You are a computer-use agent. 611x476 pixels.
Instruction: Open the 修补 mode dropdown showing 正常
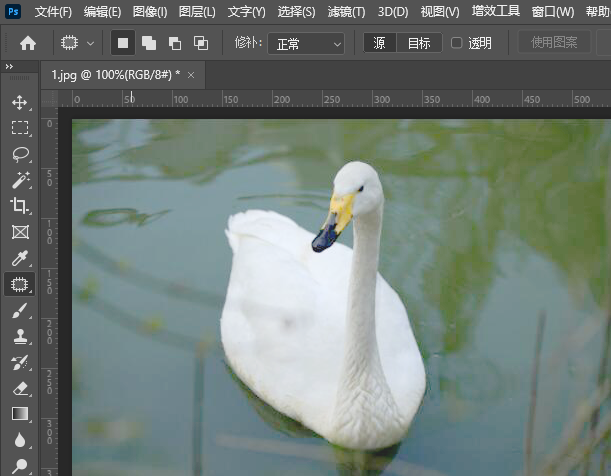pyautogui.click(x=306, y=44)
